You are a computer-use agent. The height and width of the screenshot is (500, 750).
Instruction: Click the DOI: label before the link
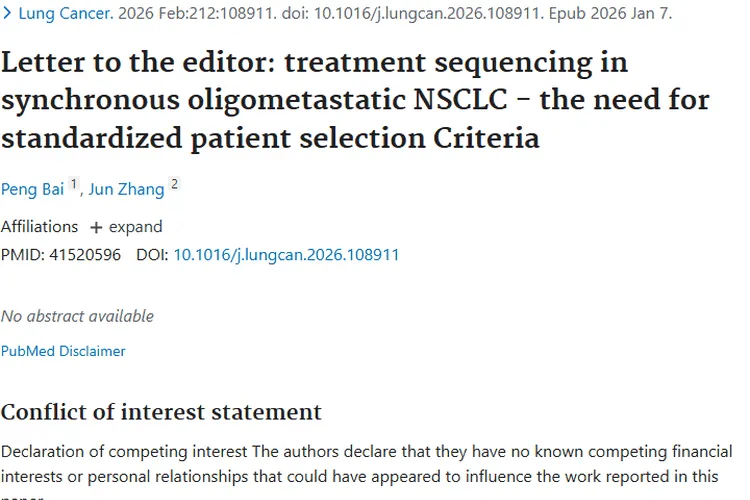click(x=153, y=255)
